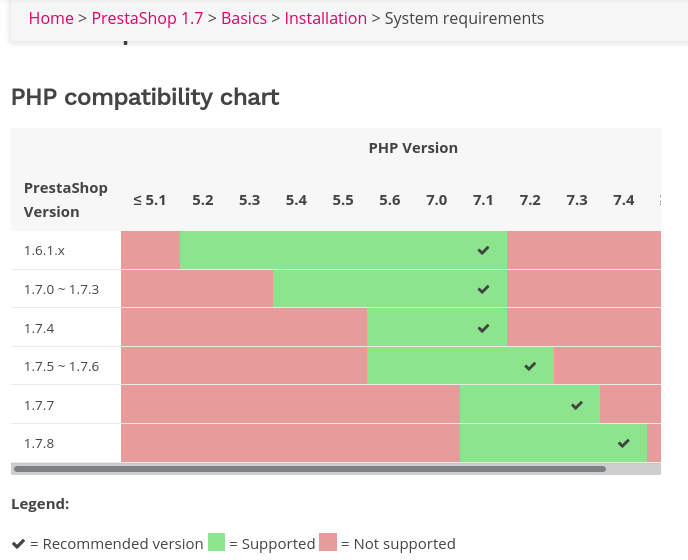Click the PHP compatibility chart heading
Viewport: 688px width, 560px height.
click(145, 97)
